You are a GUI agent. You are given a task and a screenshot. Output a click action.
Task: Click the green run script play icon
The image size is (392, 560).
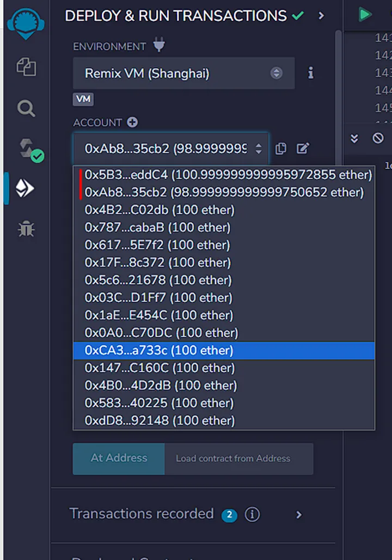coord(364,15)
